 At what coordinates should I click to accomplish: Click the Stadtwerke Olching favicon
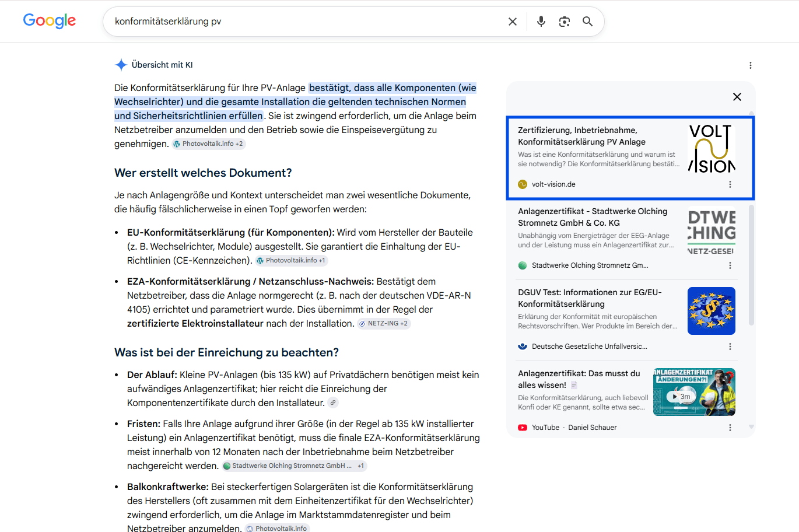point(523,265)
